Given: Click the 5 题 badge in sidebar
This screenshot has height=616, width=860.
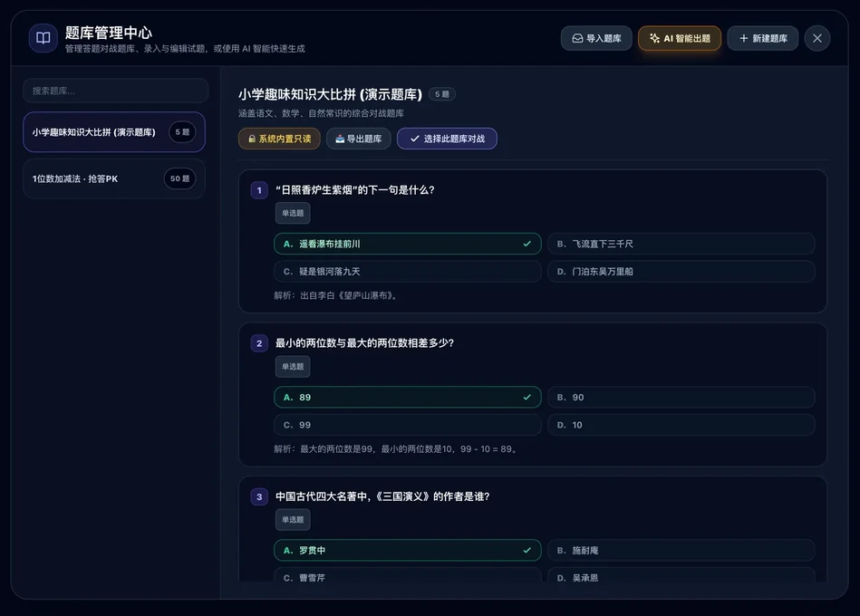Looking at the screenshot, I should (x=182, y=132).
